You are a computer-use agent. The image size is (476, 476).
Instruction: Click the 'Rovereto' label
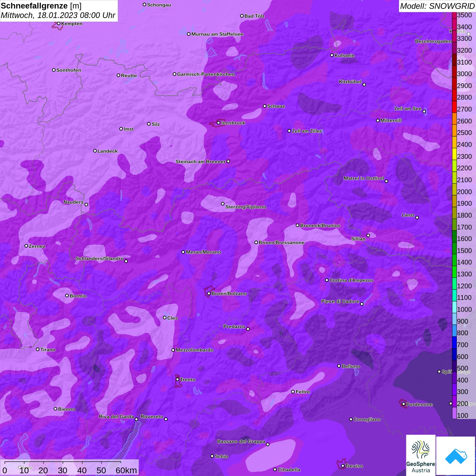pos(152,417)
